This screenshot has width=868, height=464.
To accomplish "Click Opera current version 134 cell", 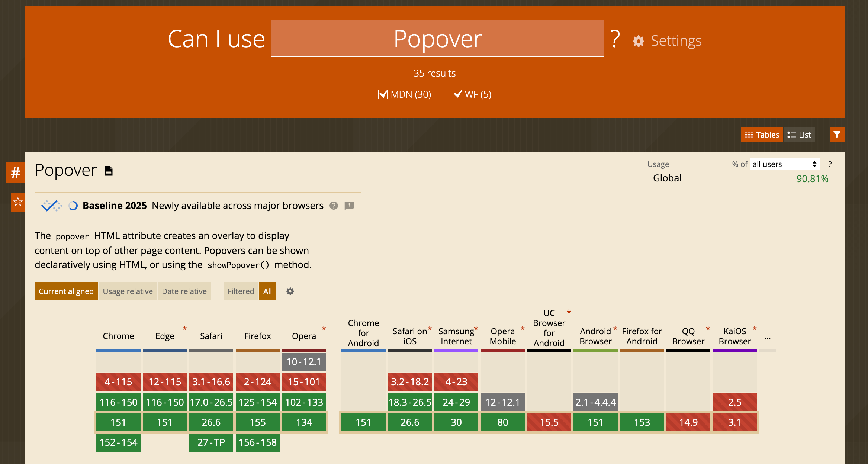I will click(304, 422).
